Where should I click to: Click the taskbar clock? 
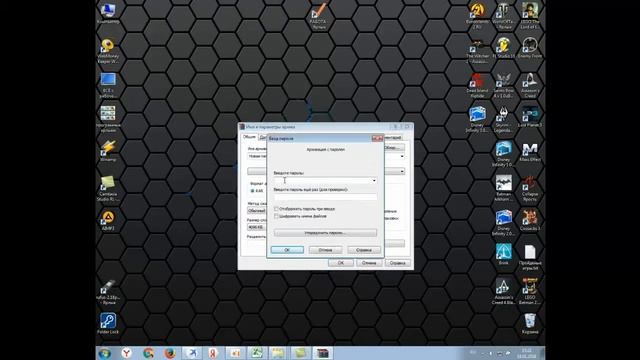coord(527,353)
